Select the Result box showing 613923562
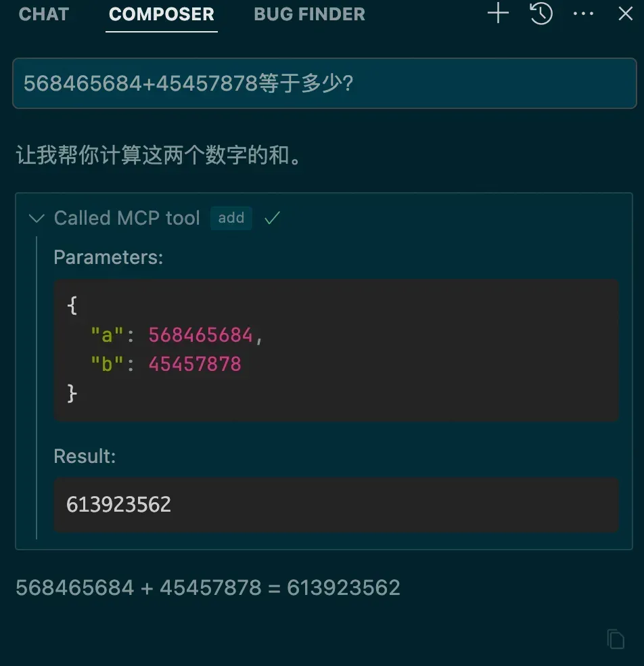Viewport: 644px width, 666px height. coord(336,504)
